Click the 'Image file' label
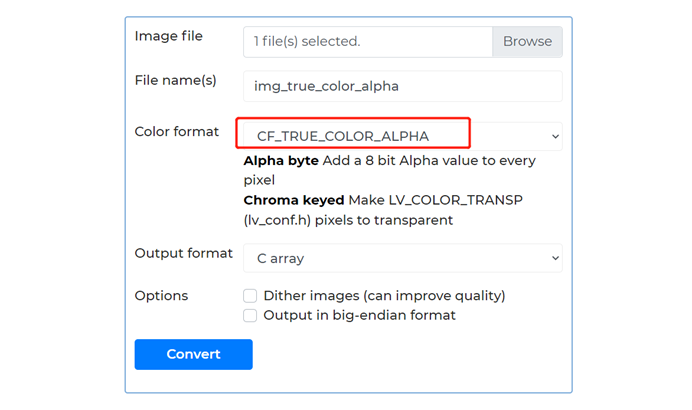 click(168, 36)
